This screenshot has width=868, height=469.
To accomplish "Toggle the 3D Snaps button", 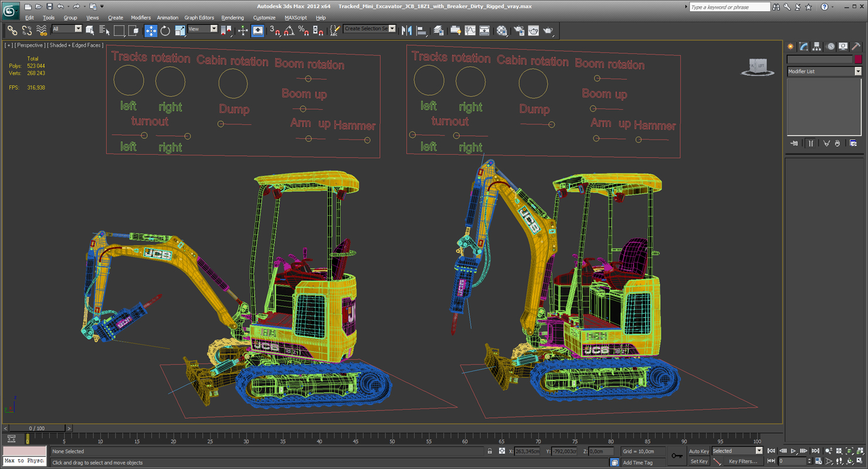I will coord(274,30).
